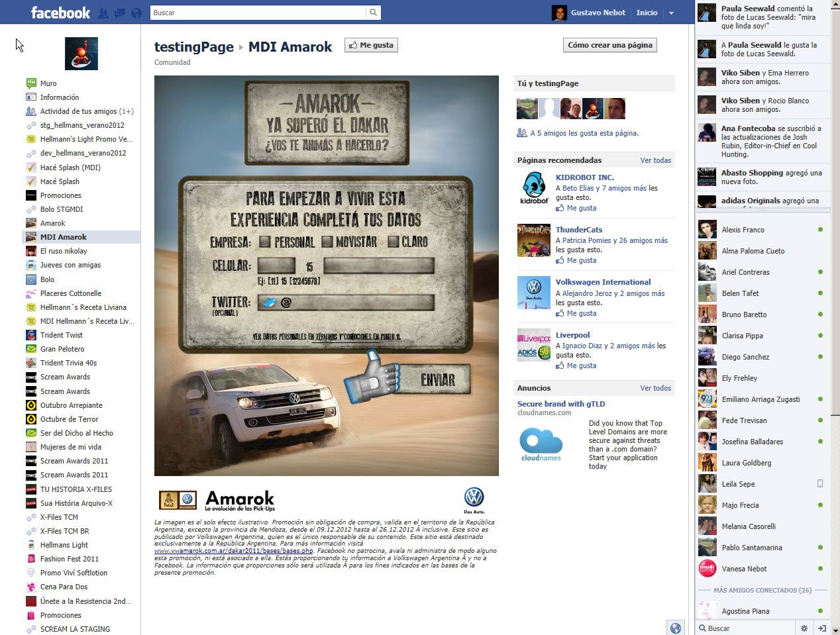This screenshot has width=840, height=635.
Task: Open Muro in the left sidebar
Action: (x=48, y=83)
